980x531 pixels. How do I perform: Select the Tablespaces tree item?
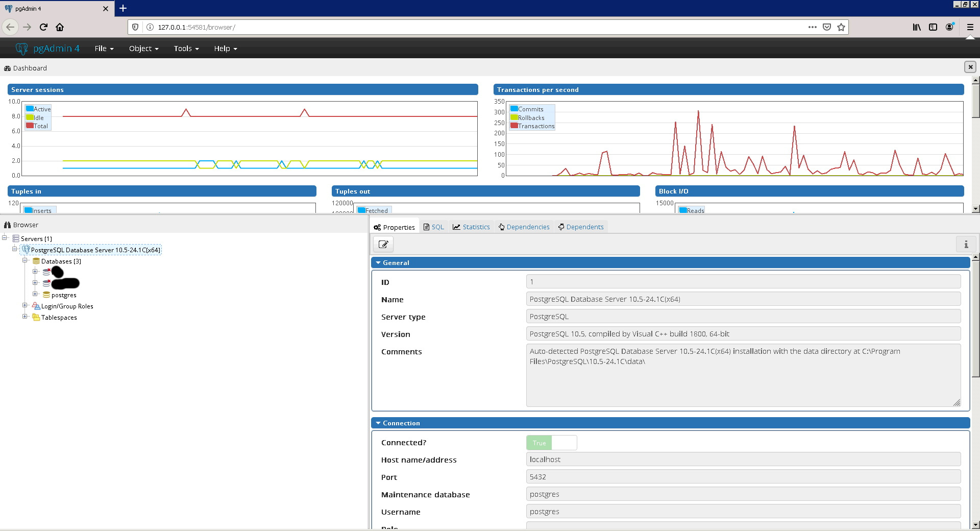pos(59,318)
